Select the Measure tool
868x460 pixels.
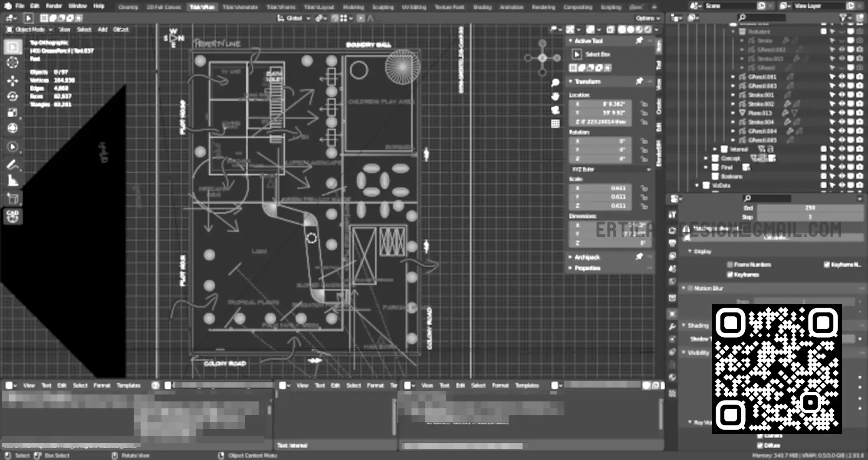click(13, 181)
